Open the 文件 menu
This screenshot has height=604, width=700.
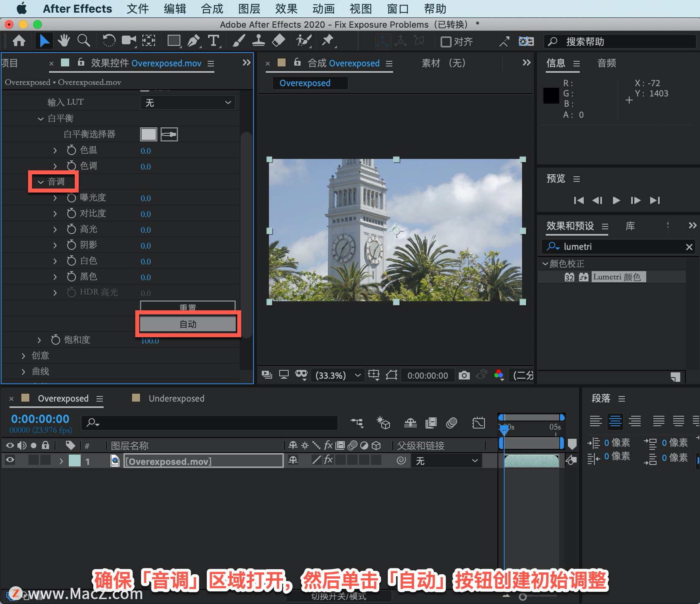coord(138,9)
